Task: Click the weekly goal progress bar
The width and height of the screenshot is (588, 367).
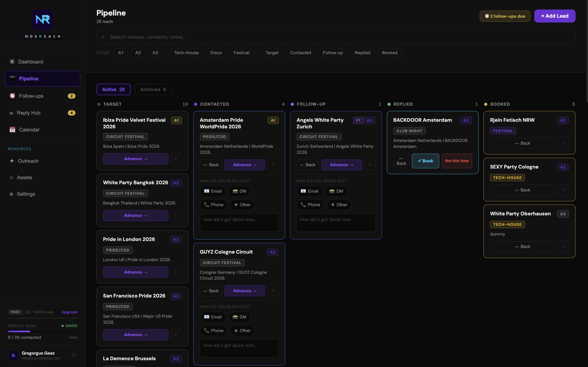Action: tap(43, 331)
